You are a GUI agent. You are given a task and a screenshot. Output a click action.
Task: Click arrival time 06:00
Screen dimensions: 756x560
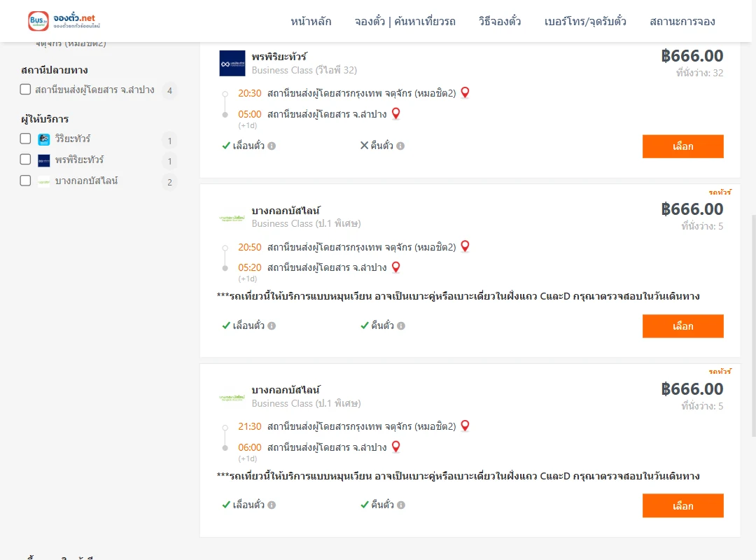(x=250, y=447)
